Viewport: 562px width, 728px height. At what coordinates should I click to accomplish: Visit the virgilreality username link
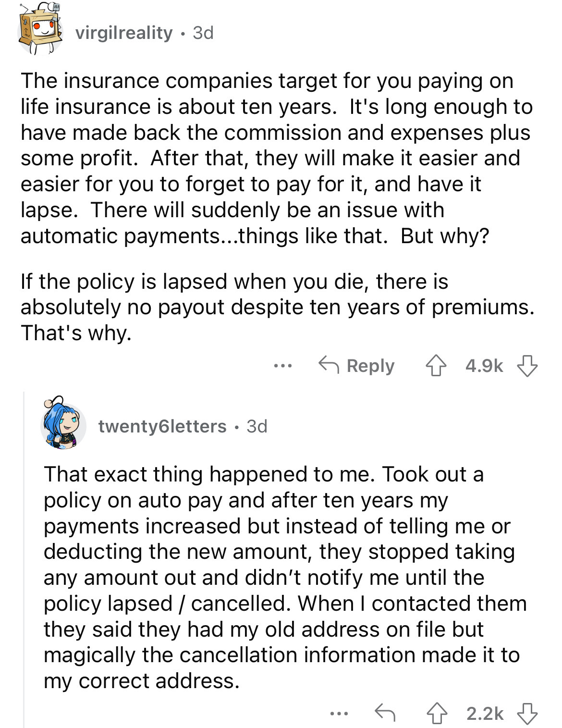(124, 33)
